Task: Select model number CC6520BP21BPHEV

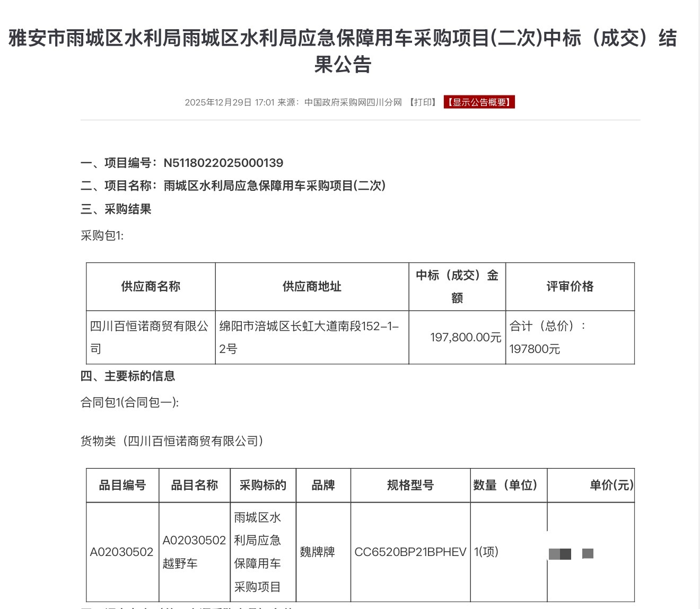Action: coord(410,552)
